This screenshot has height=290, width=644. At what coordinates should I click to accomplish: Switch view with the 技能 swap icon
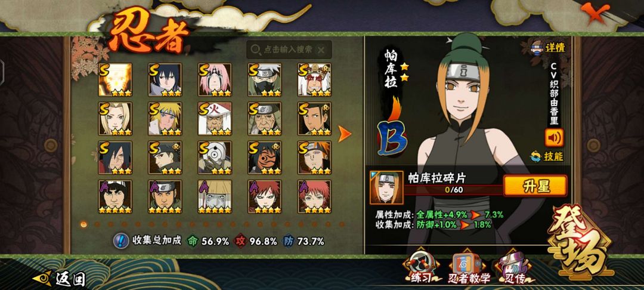click(x=547, y=156)
